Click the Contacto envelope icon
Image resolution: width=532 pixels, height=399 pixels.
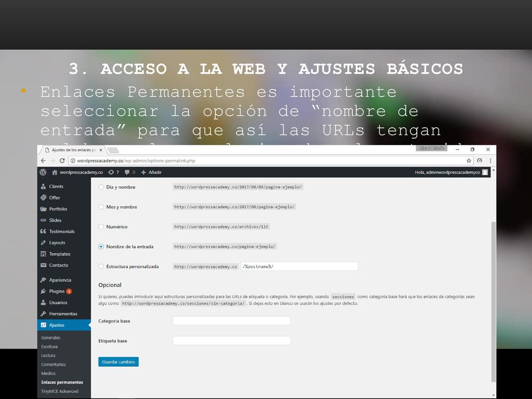(x=43, y=265)
